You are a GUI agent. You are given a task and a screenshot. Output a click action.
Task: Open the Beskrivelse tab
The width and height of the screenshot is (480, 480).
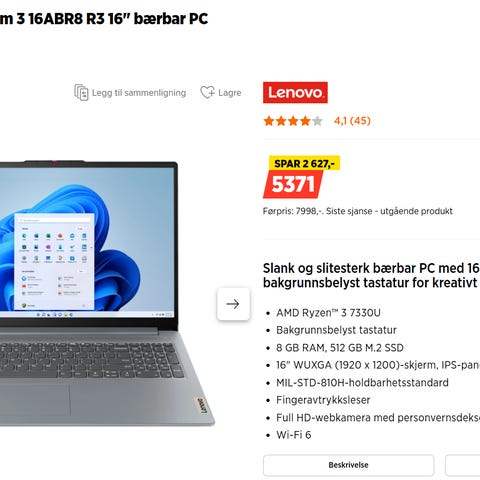[348, 465]
